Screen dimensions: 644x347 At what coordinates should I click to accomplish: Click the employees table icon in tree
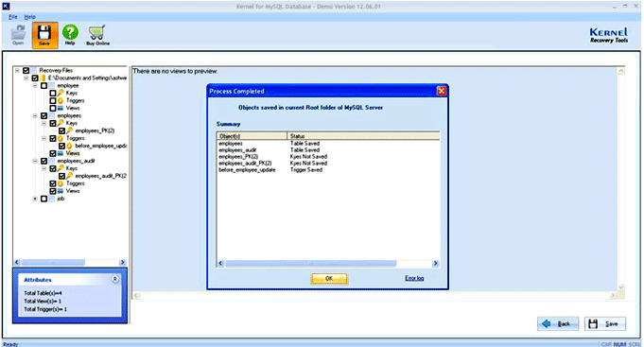tap(52, 115)
